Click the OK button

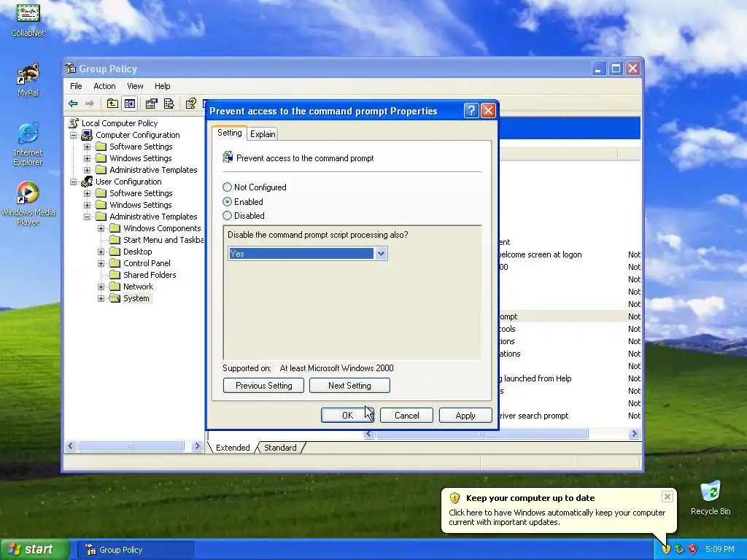(347, 415)
